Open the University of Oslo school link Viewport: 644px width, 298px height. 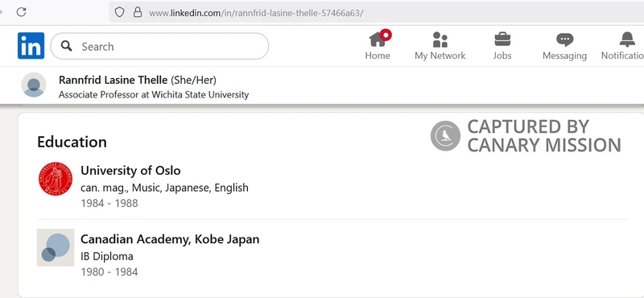point(130,170)
